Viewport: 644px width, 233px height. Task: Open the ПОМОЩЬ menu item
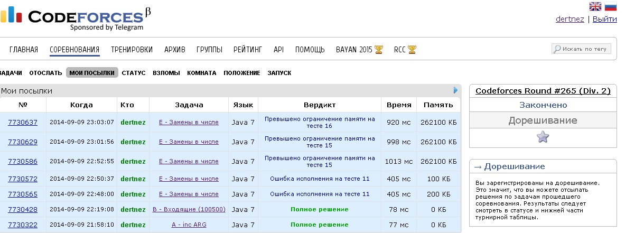[x=310, y=50]
